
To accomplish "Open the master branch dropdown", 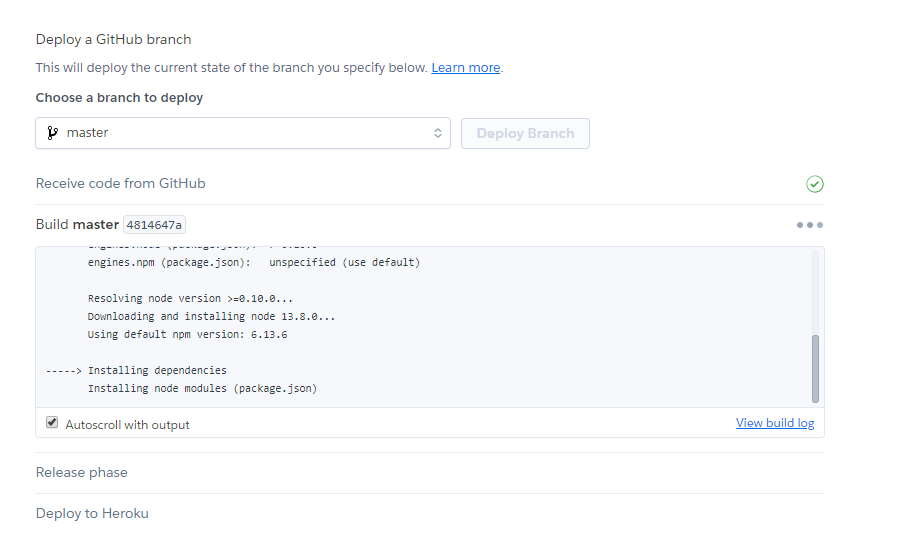I will click(243, 133).
